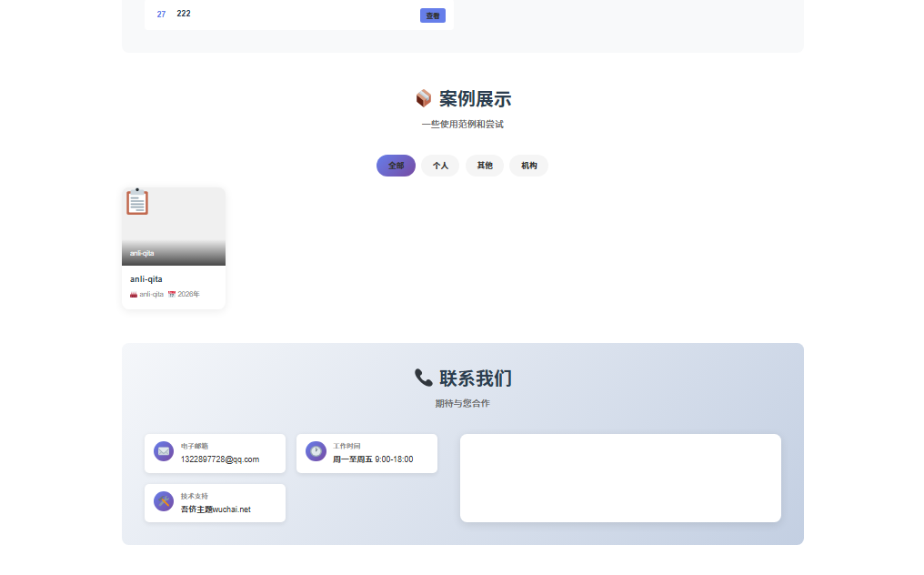
Task: Open the anli-qita case title link
Action: click(x=146, y=279)
